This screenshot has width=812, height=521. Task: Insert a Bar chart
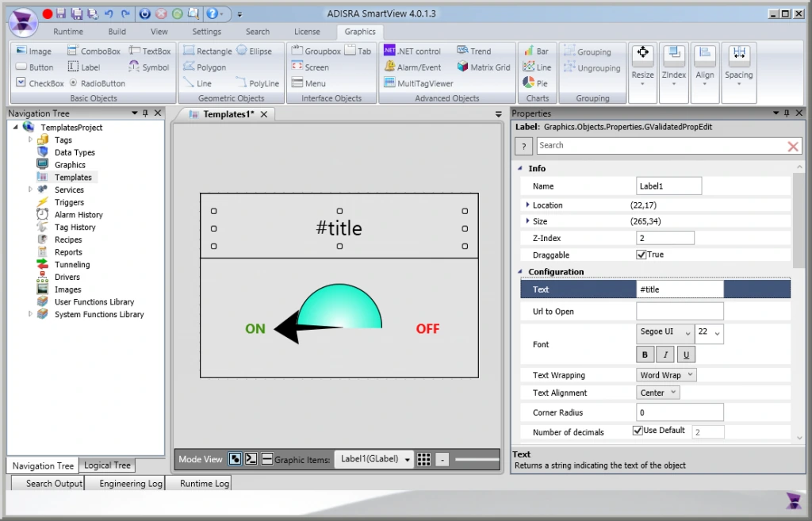536,51
